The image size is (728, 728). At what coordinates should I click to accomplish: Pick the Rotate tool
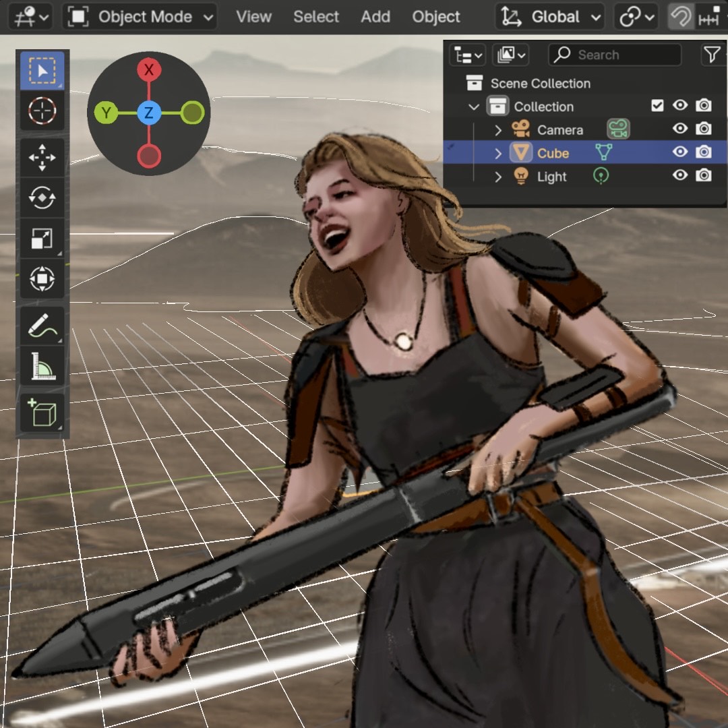42,198
